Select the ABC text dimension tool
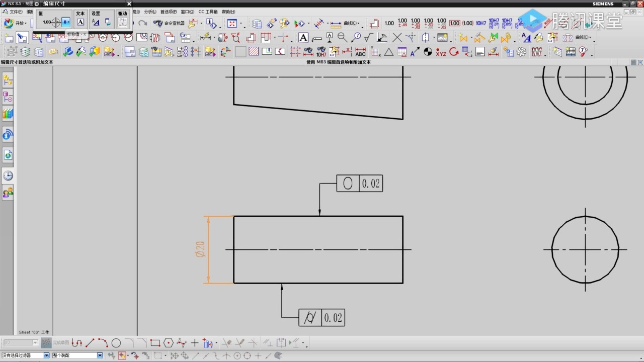 360,52
